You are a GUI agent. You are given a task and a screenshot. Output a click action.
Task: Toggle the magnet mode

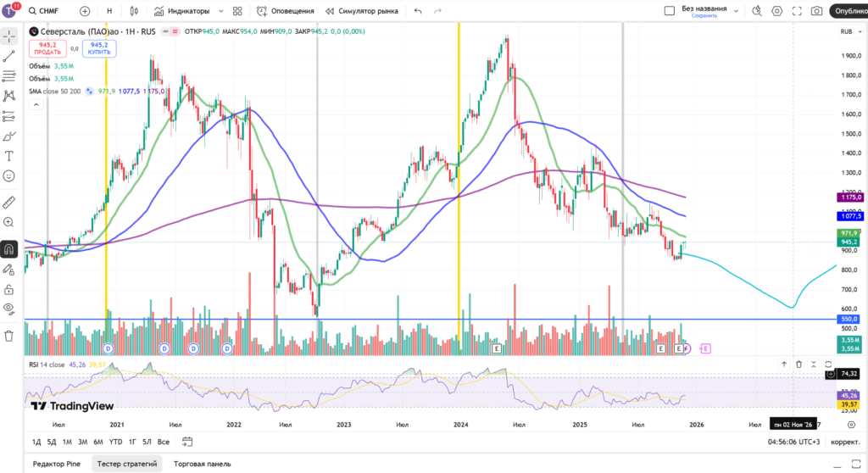click(x=8, y=249)
